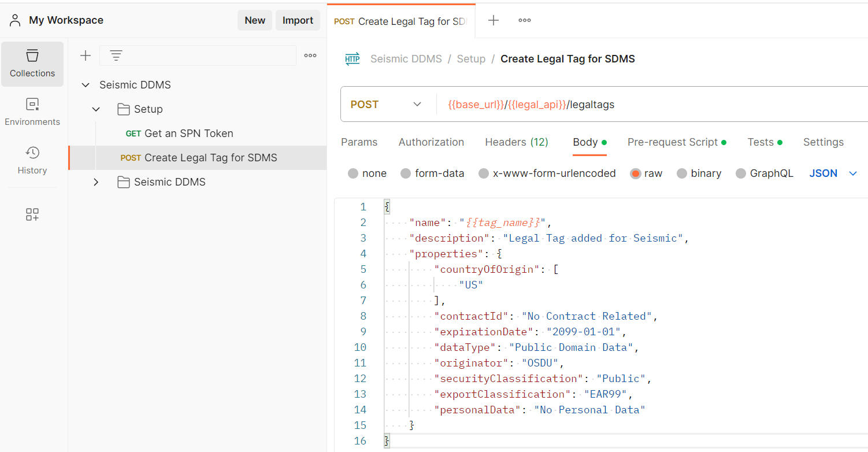Switch to the Headers (12) tab
Image resolution: width=868 pixels, height=452 pixels.
tap(517, 142)
